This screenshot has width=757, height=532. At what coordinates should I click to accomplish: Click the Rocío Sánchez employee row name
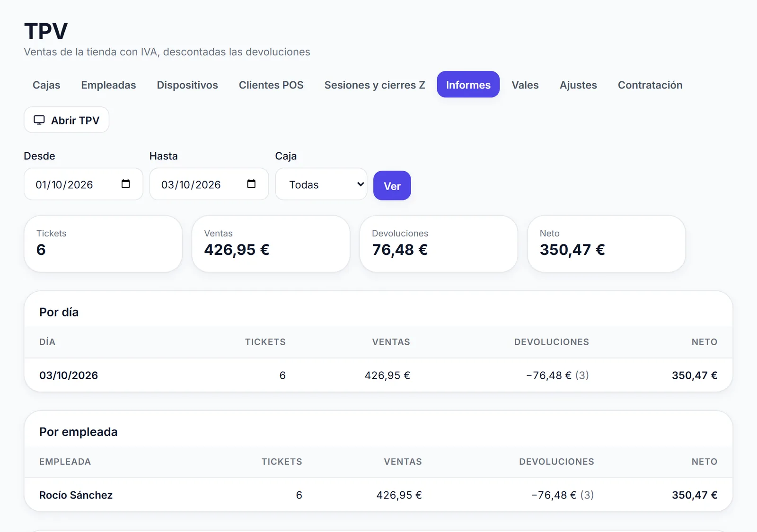tap(76, 495)
